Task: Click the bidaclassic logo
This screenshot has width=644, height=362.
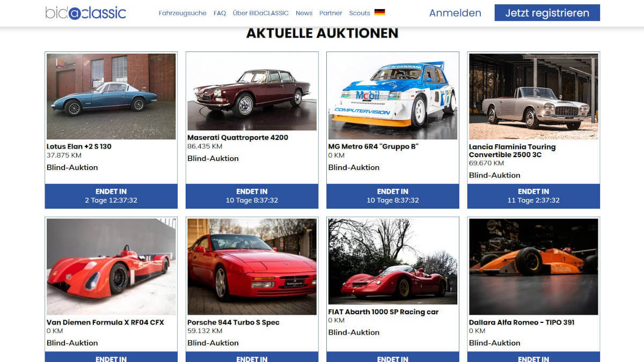Action: point(86,13)
